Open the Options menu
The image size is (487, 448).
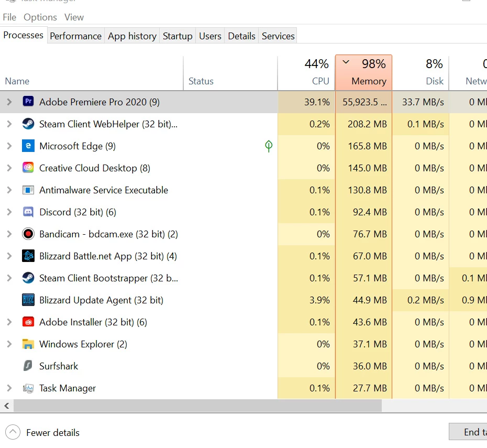(40, 17)
